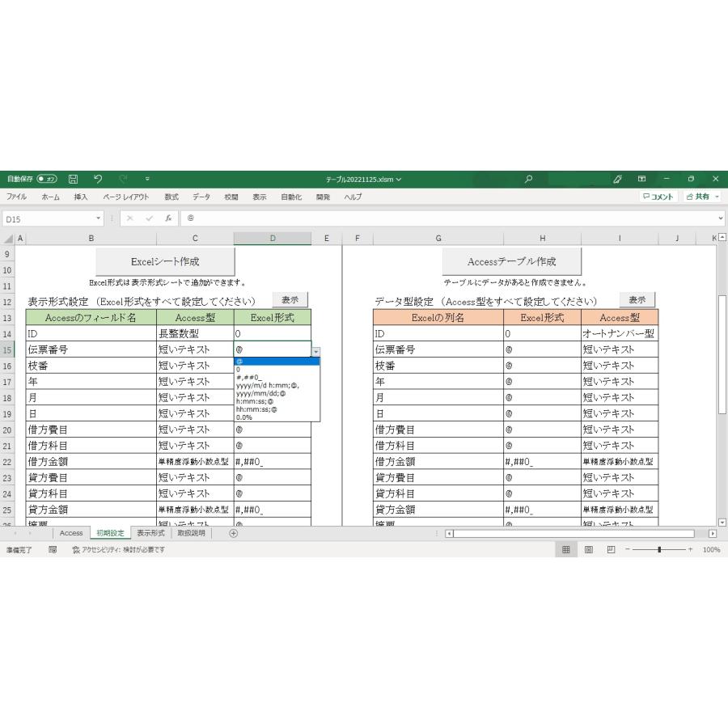The height and width of the screenshot is (728, 728).
Task: Select the Normal view icon in the status bar
Action: click(x=565, y=550)
